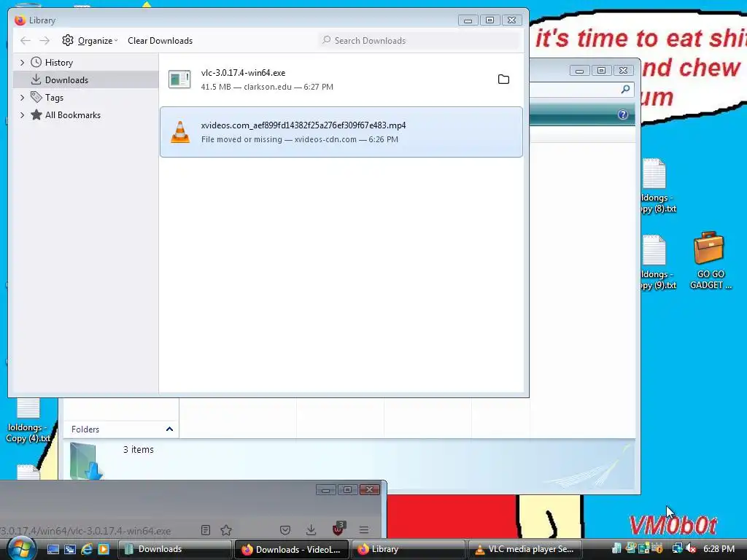Bookmark the page using the star icon
The height and width of the screenshot is (560, 747).
tap(226, 530)
